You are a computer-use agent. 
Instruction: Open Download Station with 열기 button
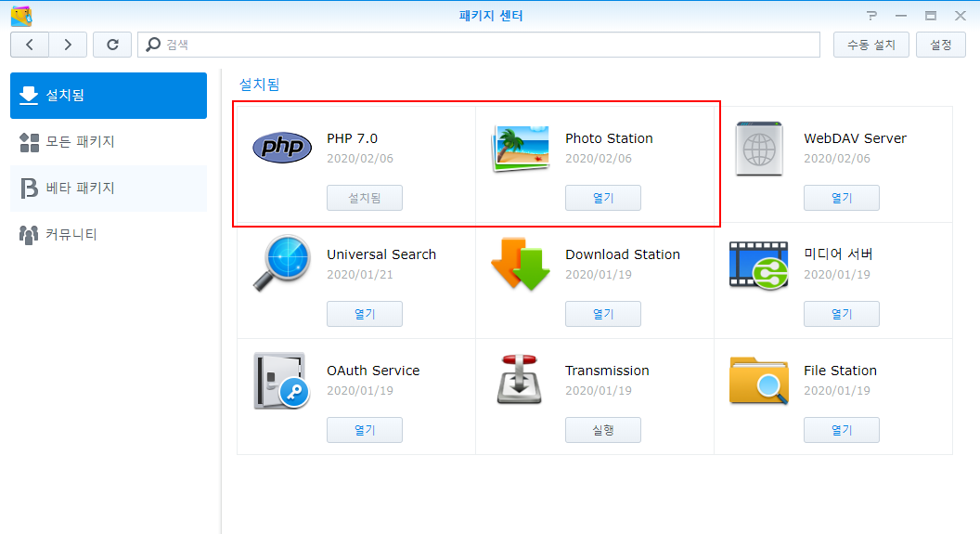click(603, 314)
